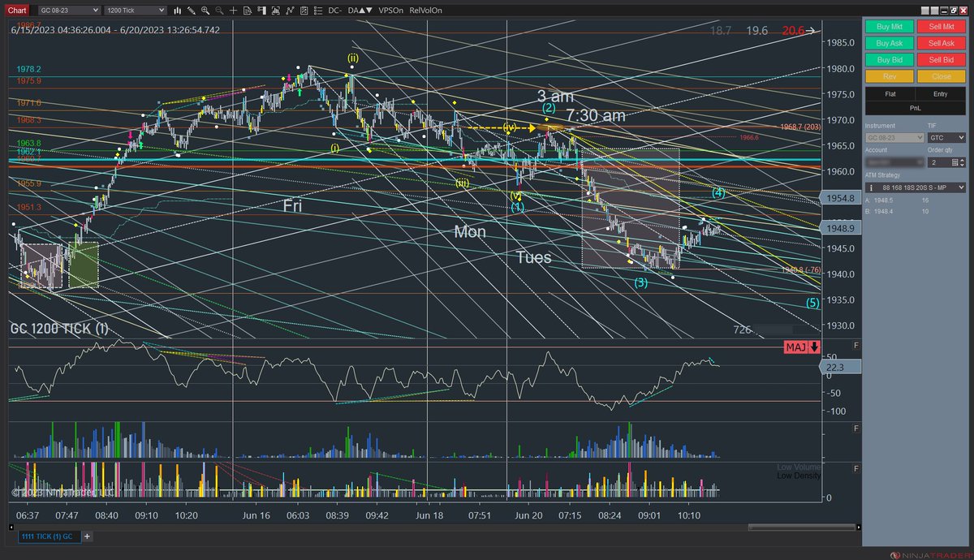Toggle the DA up/down toolbar option

[x=360, y=11]
